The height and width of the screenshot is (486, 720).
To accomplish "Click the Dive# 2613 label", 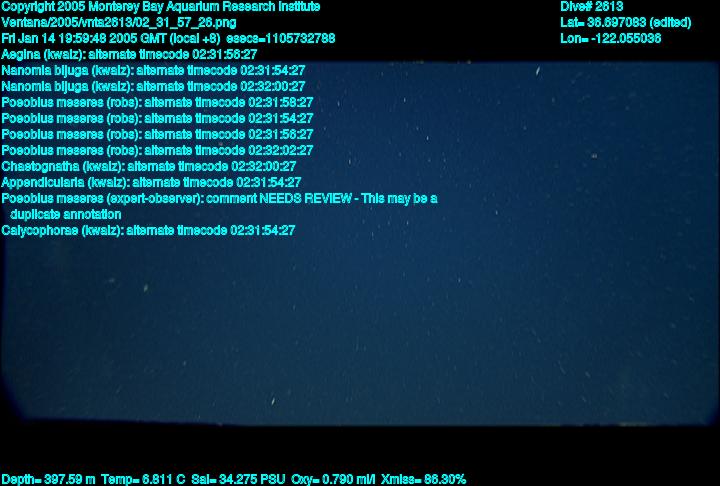I will (x=591, y=7).
